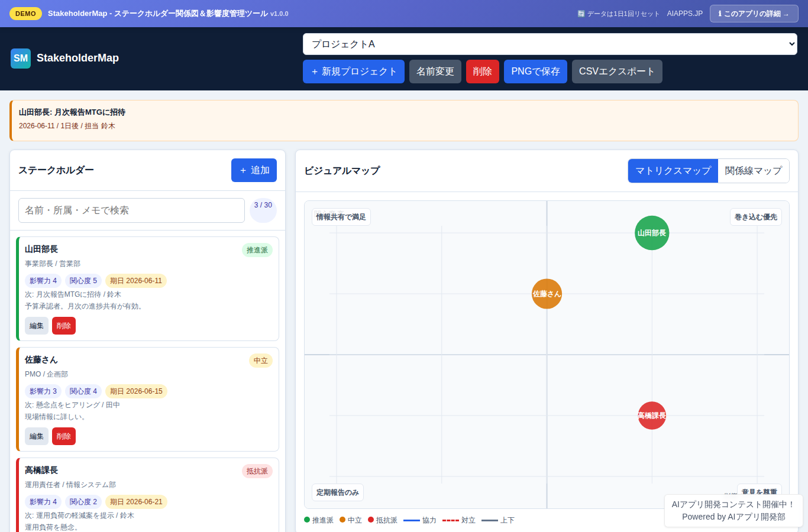Viewport: 808px width, 532px height.
Task: Click the 名前変更 button
Action: tap(435, 72)
